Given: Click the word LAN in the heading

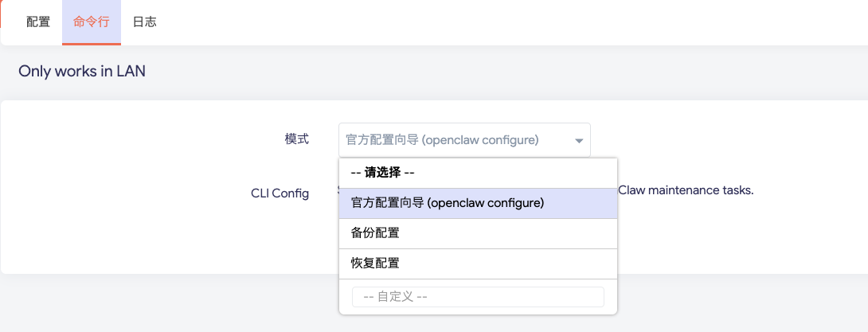Looking at the screenshot, I should [131, 72].
